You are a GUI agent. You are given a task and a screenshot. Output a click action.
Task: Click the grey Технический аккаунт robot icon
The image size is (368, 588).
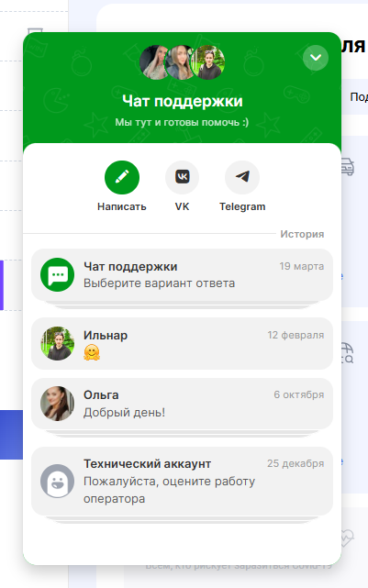(58, 481)
